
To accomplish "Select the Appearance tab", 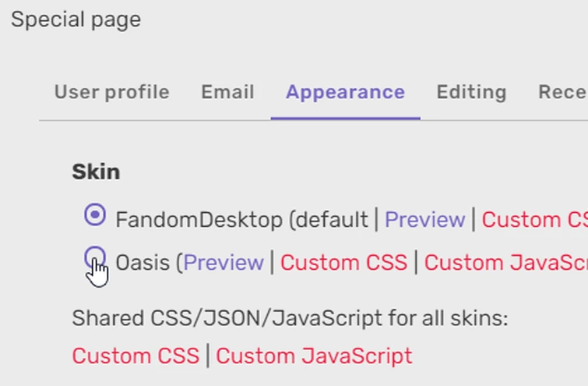I will 345,92.
